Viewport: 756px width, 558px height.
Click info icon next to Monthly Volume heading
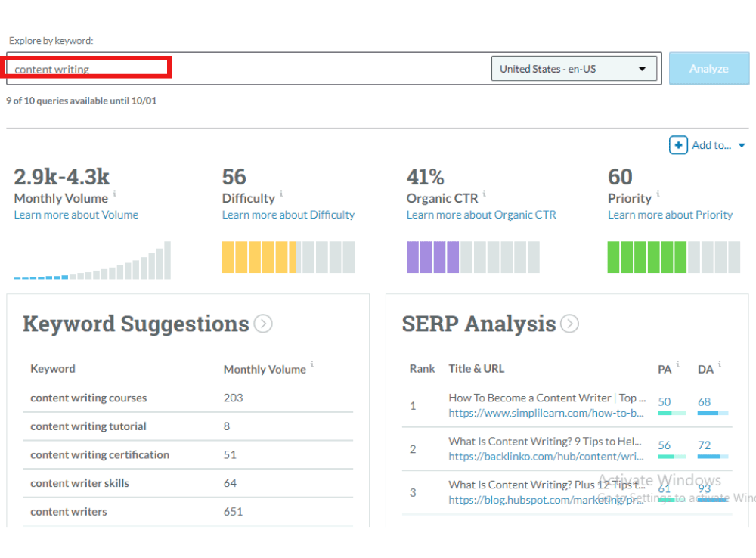click(x=115, y=194)
